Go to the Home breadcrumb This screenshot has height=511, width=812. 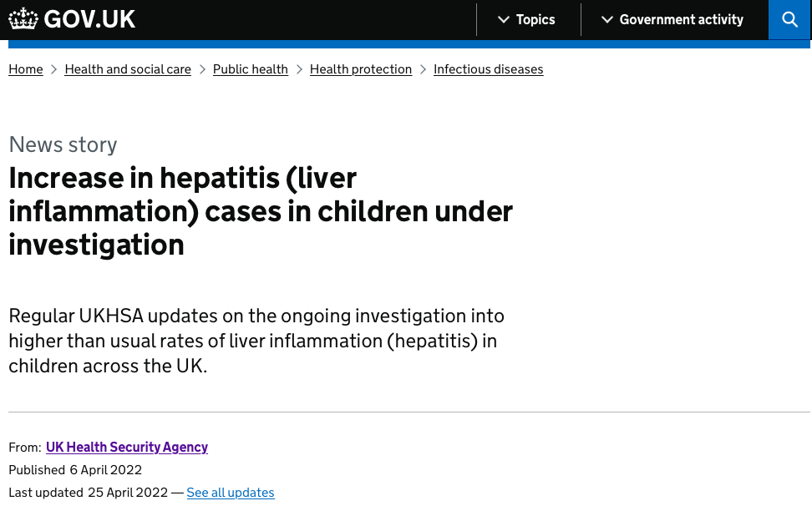[26, 69]
